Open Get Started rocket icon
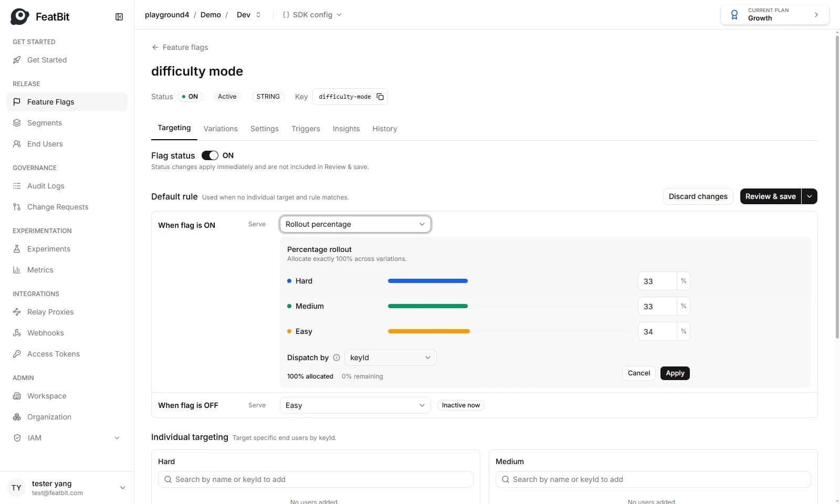This screenshot has height=504, width=840. coord(17,60)
